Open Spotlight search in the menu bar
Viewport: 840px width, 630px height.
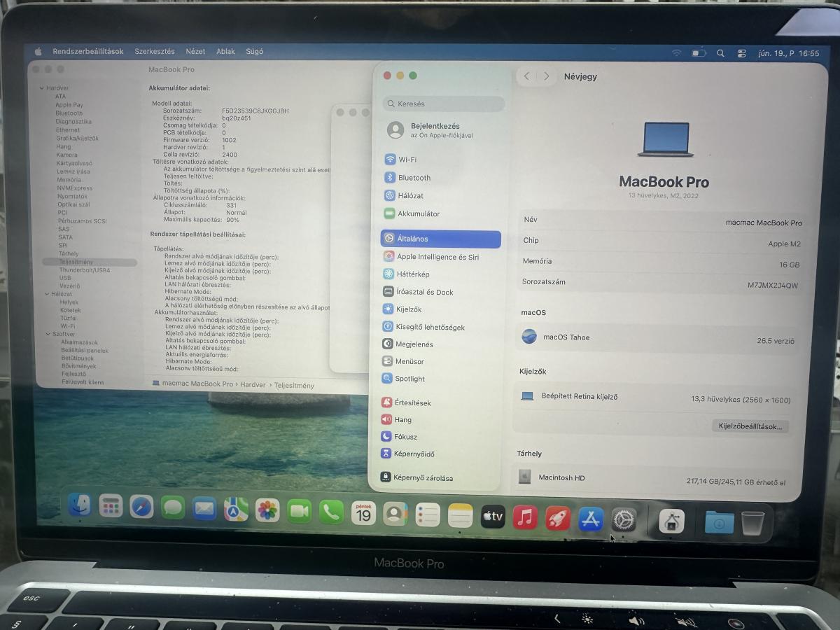720,53
